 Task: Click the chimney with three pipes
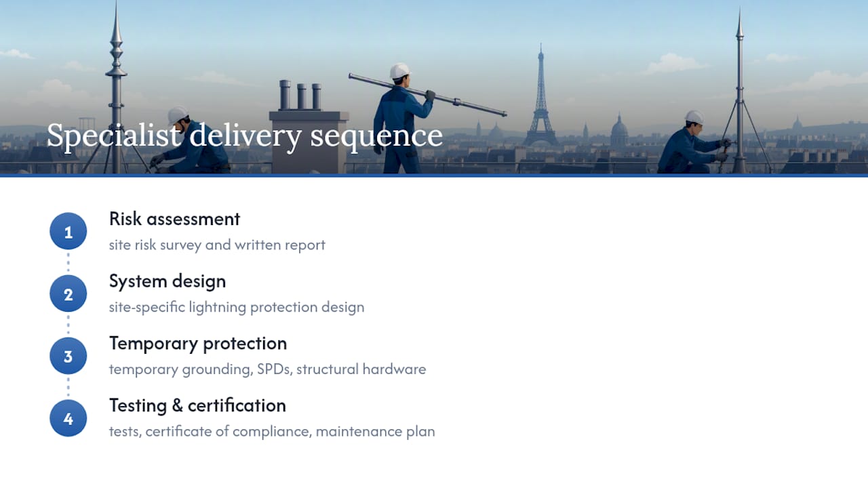(x=309, y=127)
